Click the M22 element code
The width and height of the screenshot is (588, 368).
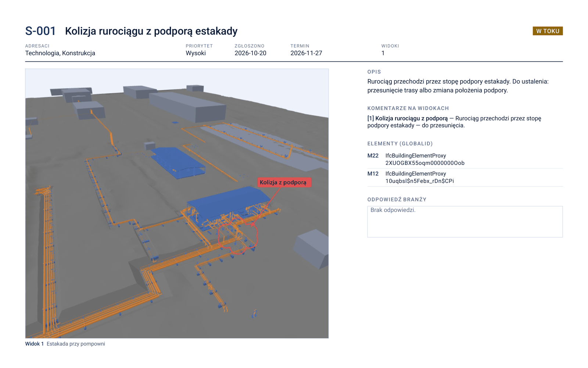[373, 156]
